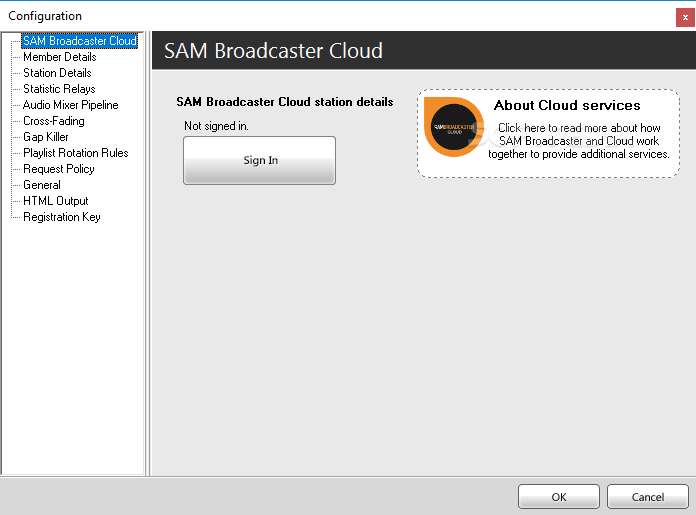Select Statistic Relays in the tree
This screenshot has width=696, height=515.
[x=59, y=89]
